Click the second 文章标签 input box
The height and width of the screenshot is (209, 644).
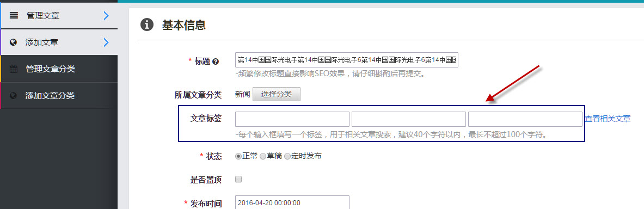(409, 119)
